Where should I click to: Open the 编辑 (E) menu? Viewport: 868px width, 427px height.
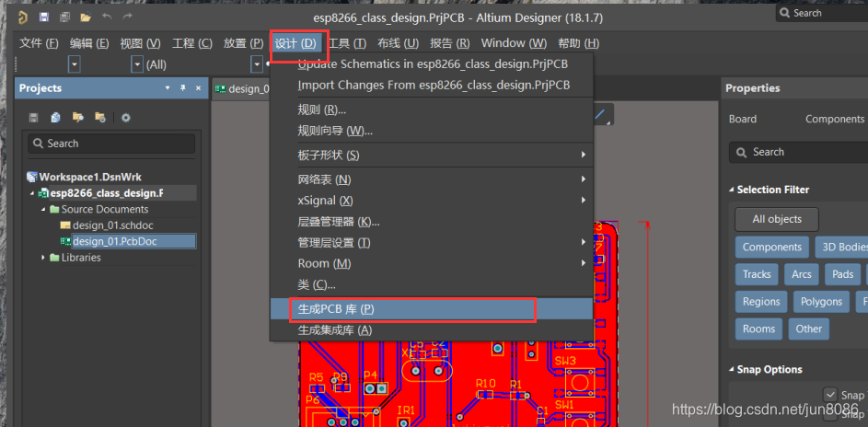(89, 43)
